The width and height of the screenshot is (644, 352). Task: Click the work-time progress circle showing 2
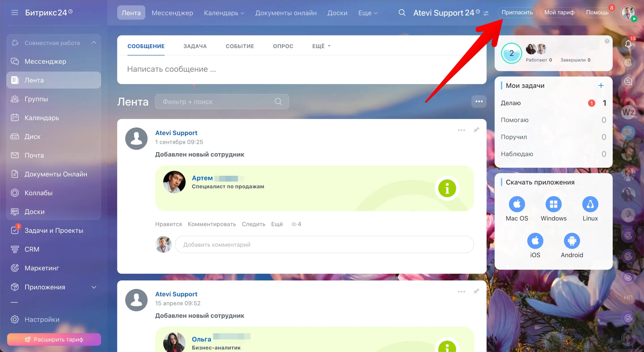point(511,53)
